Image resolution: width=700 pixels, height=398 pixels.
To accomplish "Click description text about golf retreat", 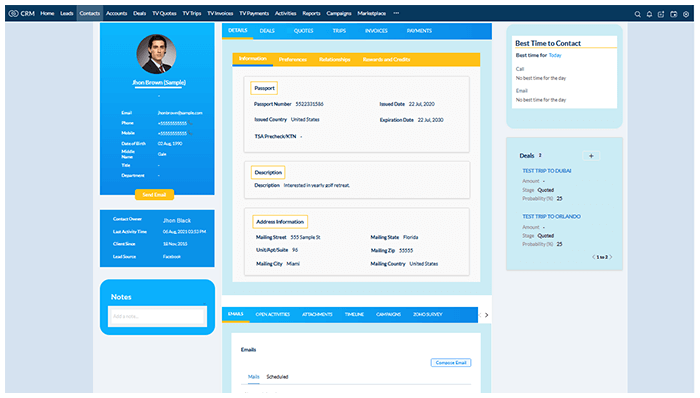I will (317, 185).
